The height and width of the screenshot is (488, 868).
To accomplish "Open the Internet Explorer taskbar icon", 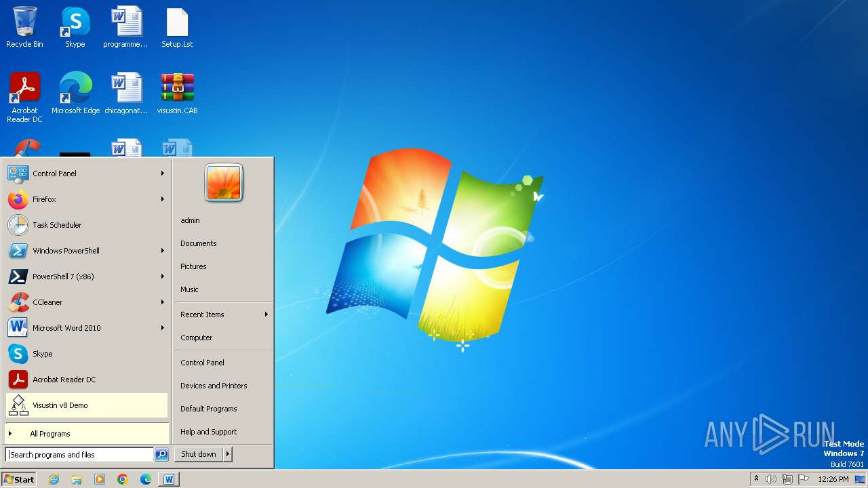I will pyautogui.click(x=54, y=479).
